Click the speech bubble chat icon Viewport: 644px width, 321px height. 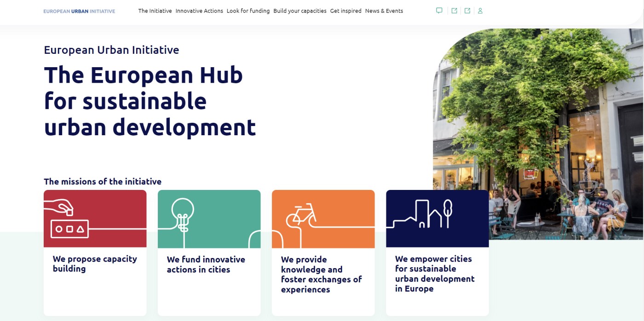point(439,11)
